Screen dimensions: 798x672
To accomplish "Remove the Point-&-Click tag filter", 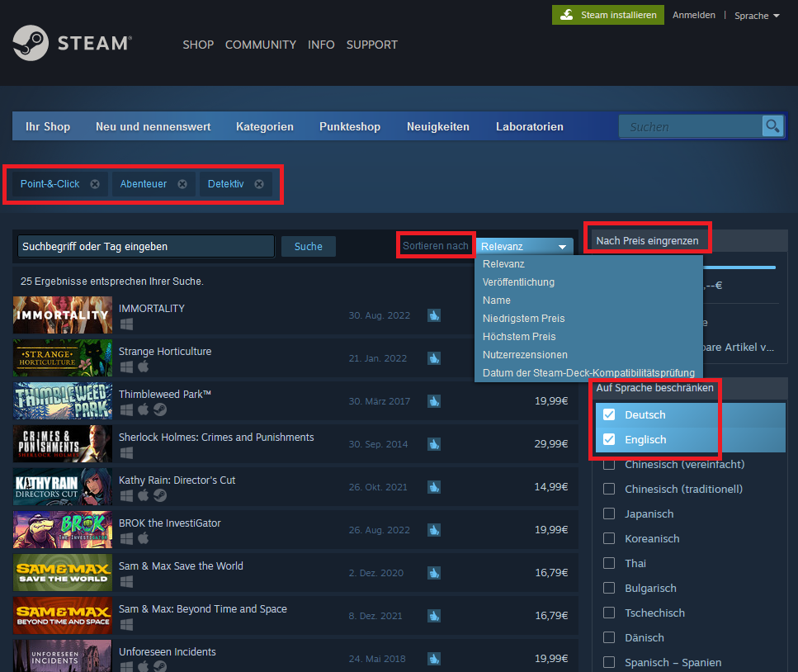I will [95, 184].
